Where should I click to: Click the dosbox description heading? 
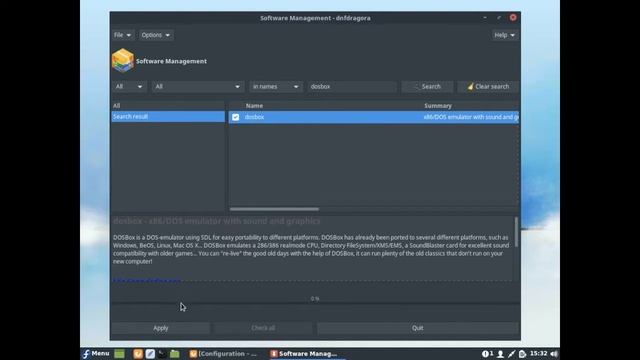(217, 221)
